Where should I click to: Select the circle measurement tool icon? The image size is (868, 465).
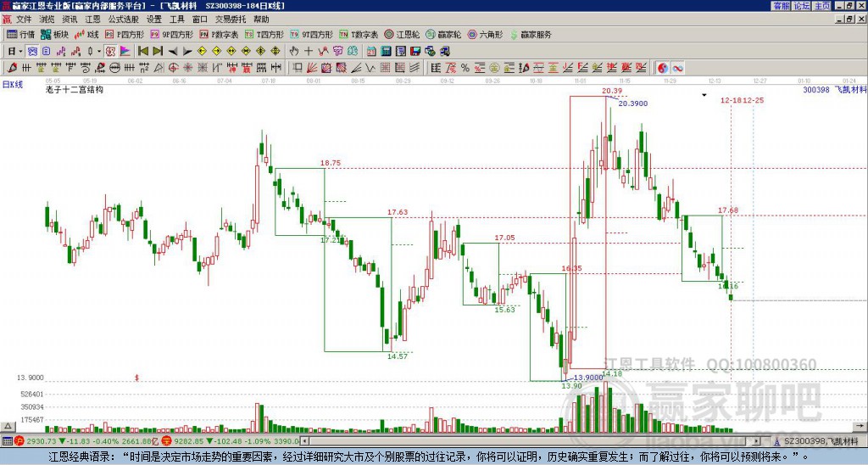coord(115,68)
